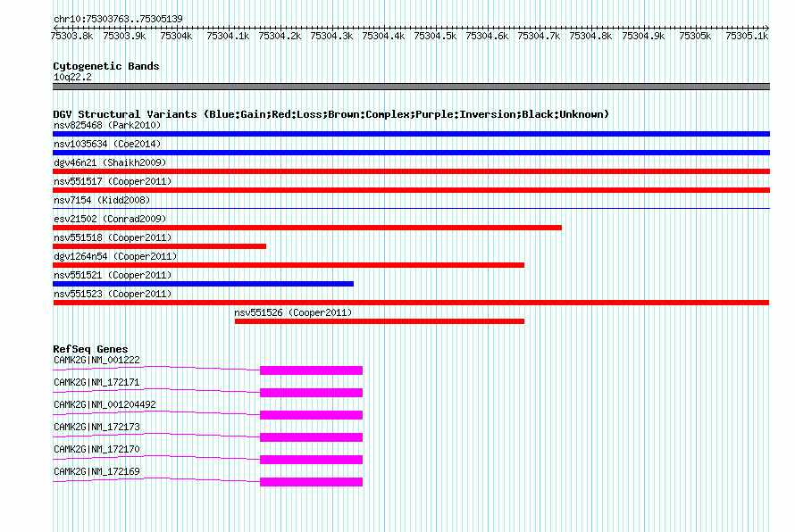Select the gray 10q22.2 cytogenetic band bar
The width and height of the screenshot is (795, 532).
pyautogui.click(x=411, y=87)
